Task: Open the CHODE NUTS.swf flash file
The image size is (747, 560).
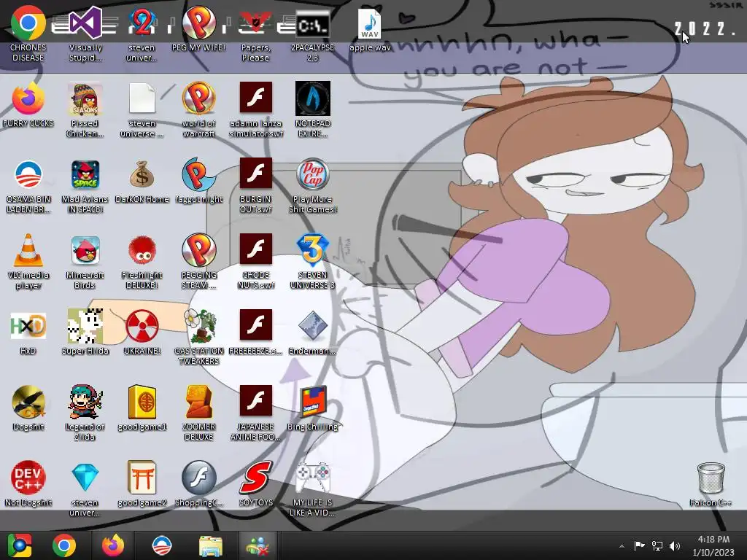Action: [x=255, y=262]
